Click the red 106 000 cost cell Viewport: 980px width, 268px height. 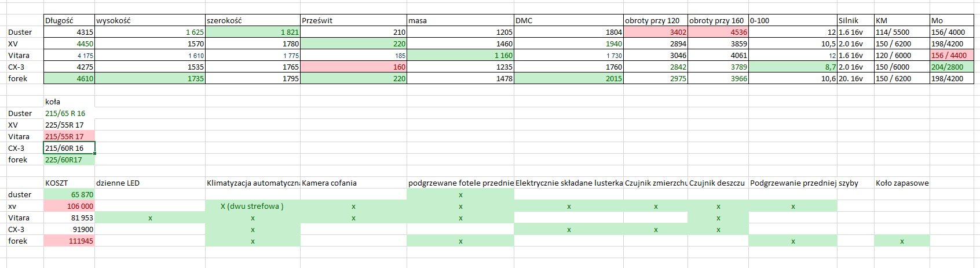pyautogui.click(x=69, y=206)
